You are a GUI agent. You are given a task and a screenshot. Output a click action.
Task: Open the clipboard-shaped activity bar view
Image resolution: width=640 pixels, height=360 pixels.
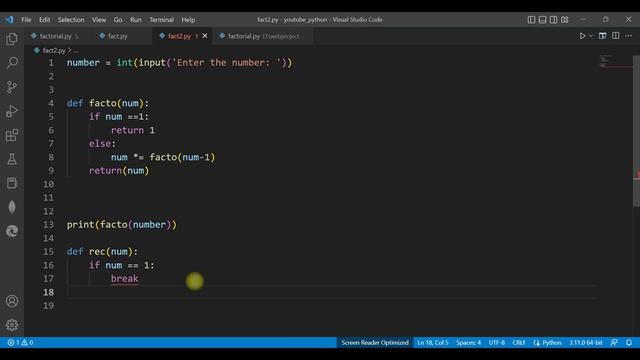pos(12,183)
